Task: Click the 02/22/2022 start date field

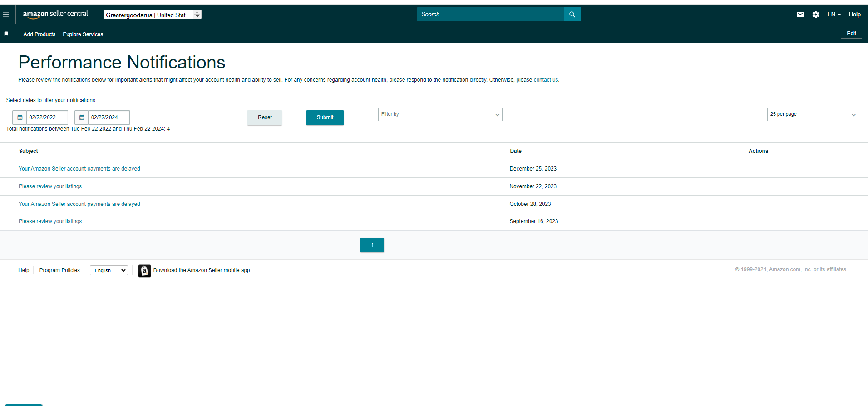Action: [47, 117]
